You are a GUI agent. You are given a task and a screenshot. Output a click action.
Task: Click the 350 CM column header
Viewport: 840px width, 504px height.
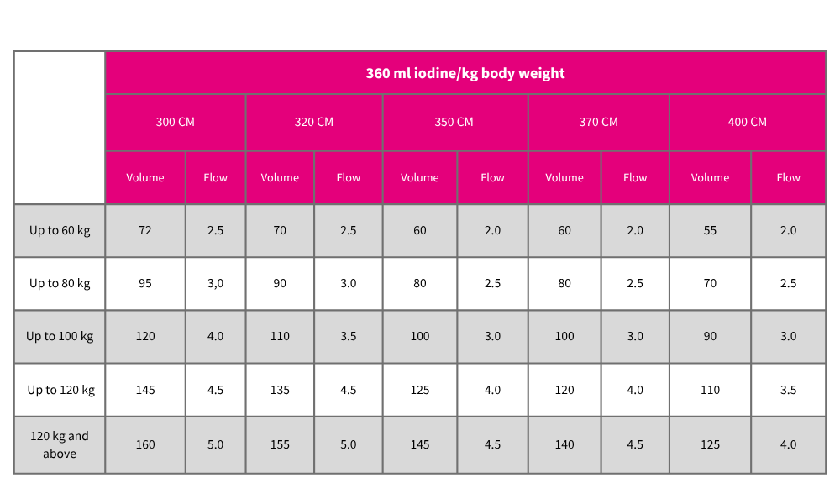click(x=454, y=122)
